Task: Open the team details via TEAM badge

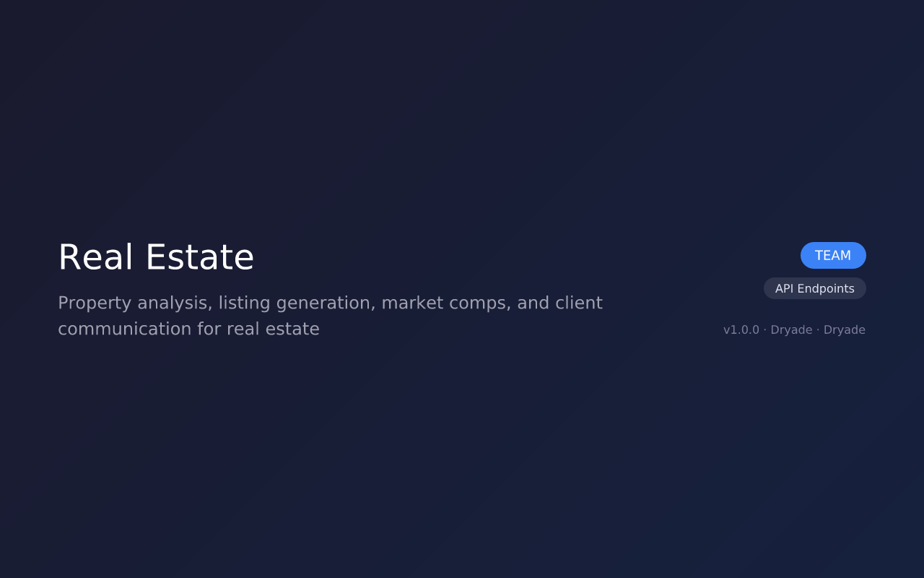Action: [833, 255]
